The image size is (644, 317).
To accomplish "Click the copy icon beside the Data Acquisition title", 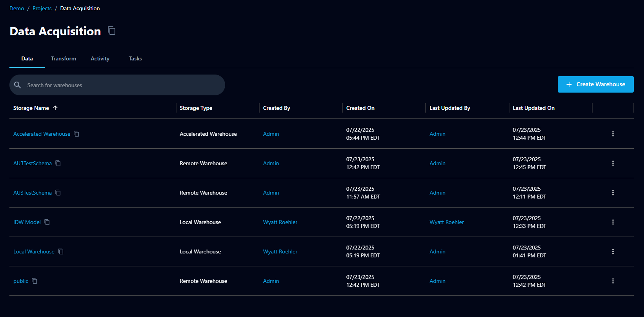I will point(112,31).
